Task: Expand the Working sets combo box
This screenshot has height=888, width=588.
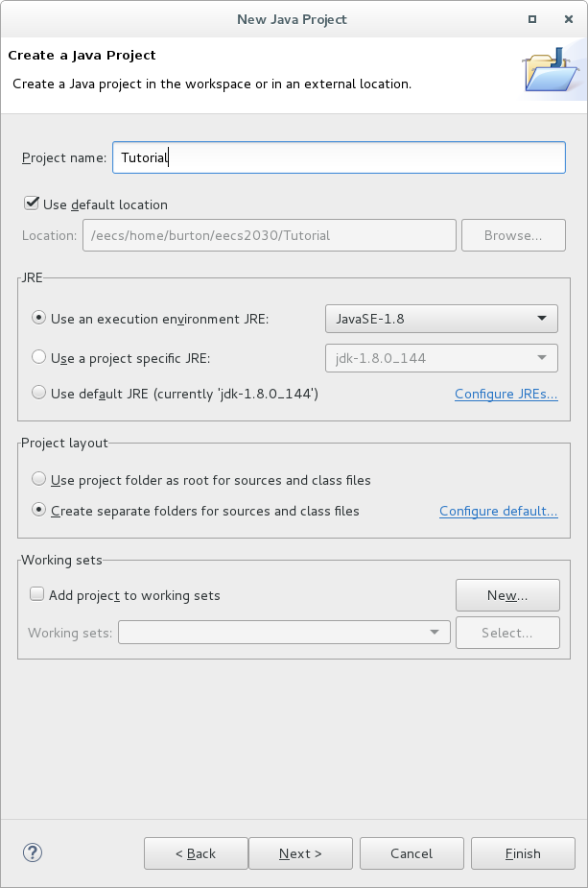Action: coord(284,632)
